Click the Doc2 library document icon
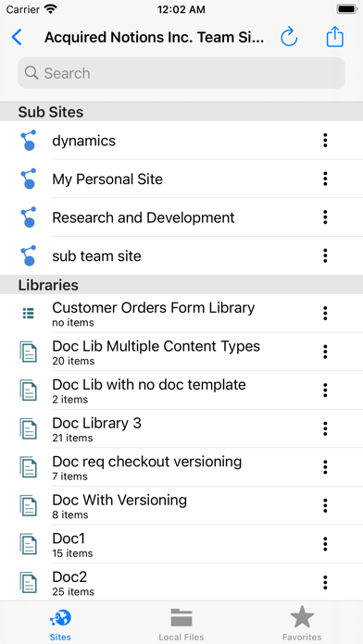Image resolution: width=363 pixels, height=644 pixels. click(29, 583)
